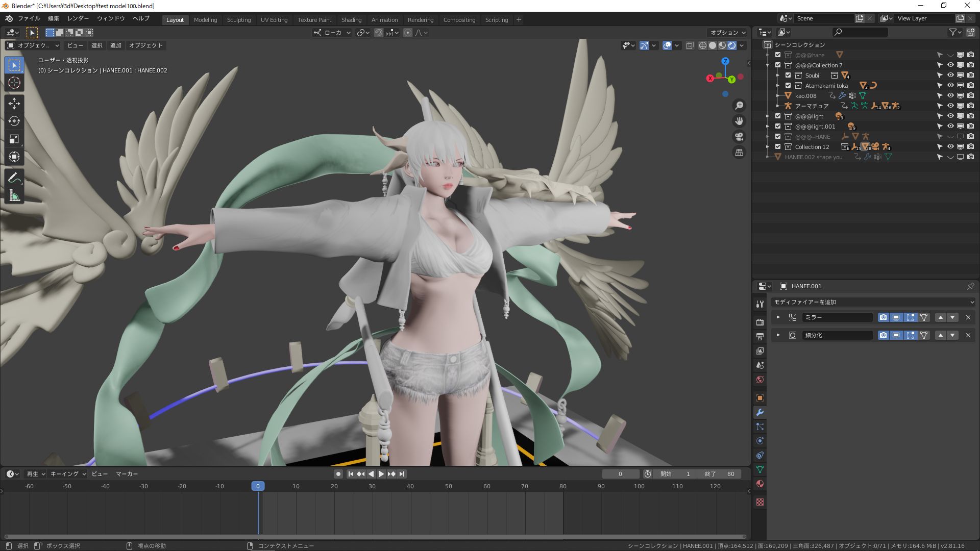
Task: Switch to rendered viewport shading
Action: coord(732,45)
